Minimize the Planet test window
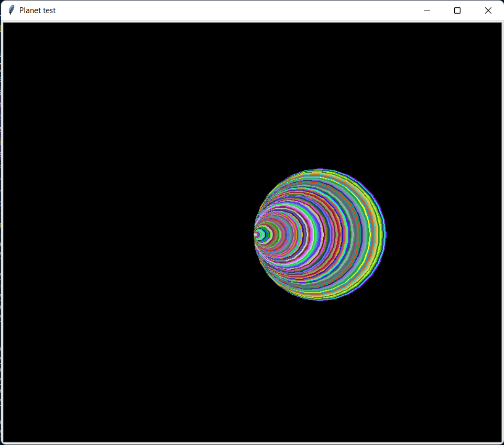The width and height of the screenshot is (504, 445). (x=426, y=10)
